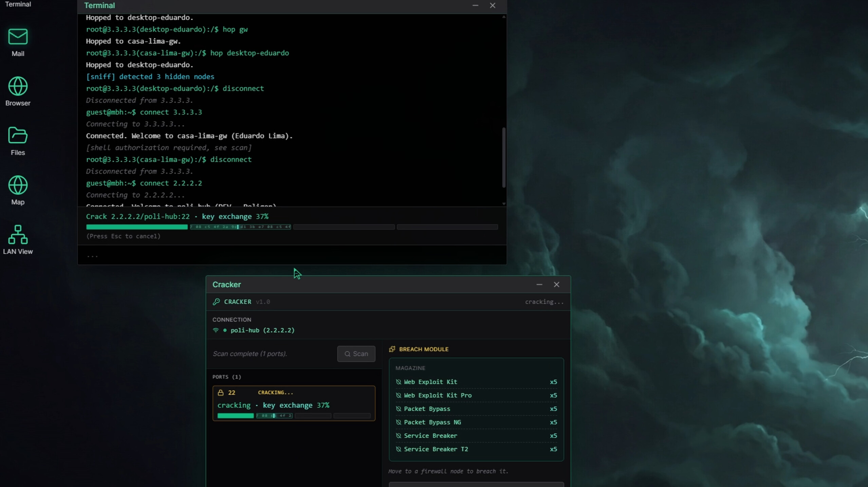Close the Cracker window
This screenshot has width=868, height=487.
(x=556, y=285)
